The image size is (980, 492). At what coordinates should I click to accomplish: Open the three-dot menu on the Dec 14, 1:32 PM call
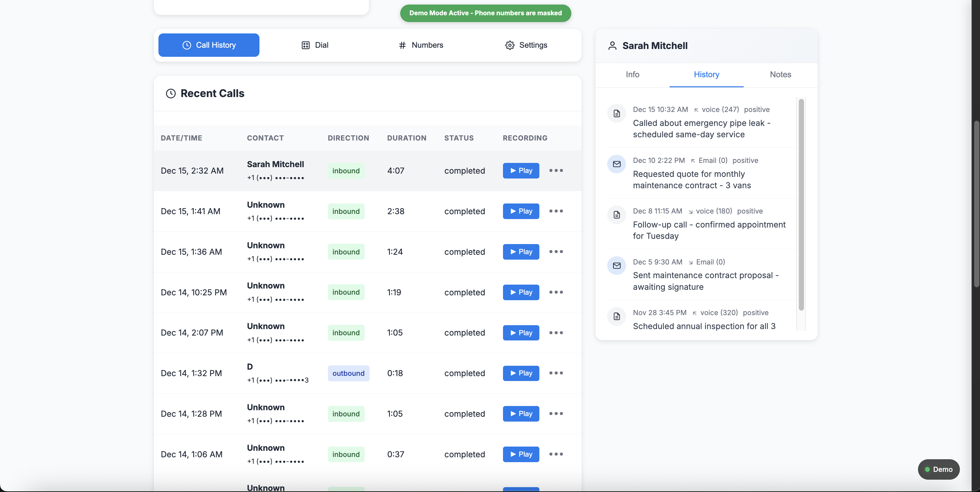556,373
